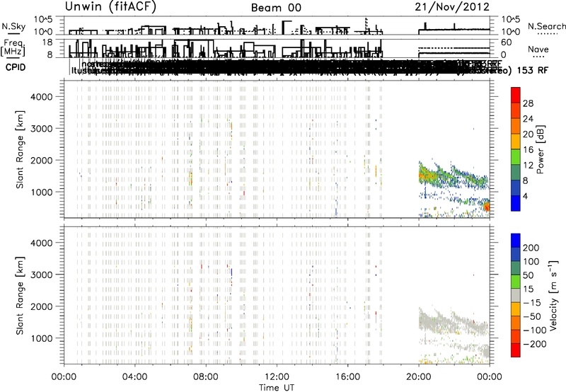The image size is (566, 392).
Task: Click the red bottom of the velocity colorbar
Action: click(516, 350)
